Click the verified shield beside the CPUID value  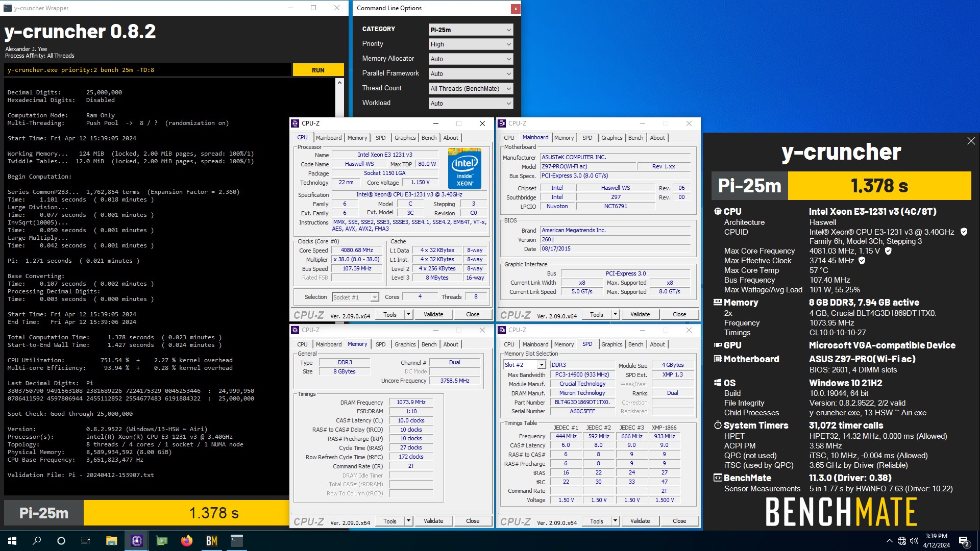[x=964, y=232]
